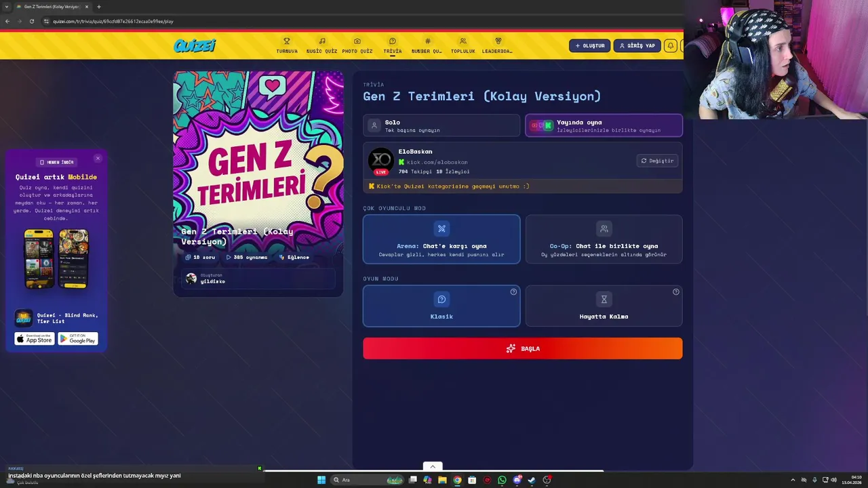Open WhatsApp from taskbar
868x488 pixels.
click(x=502, y=480)
